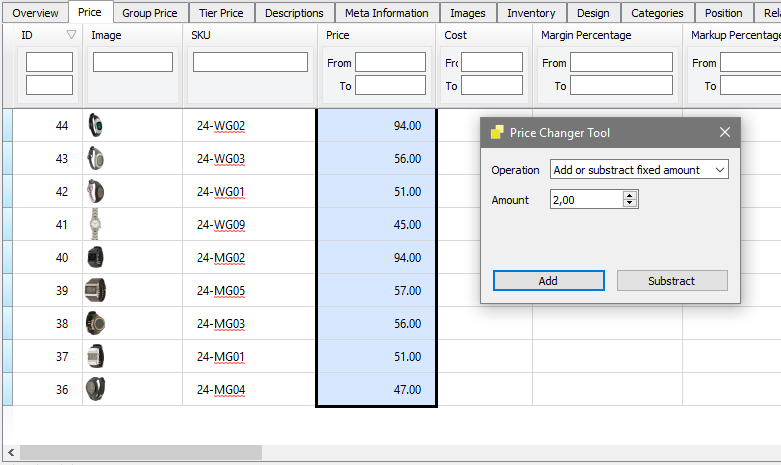Go to the Inventory tab
781x465 pixels.
(531, 13)
